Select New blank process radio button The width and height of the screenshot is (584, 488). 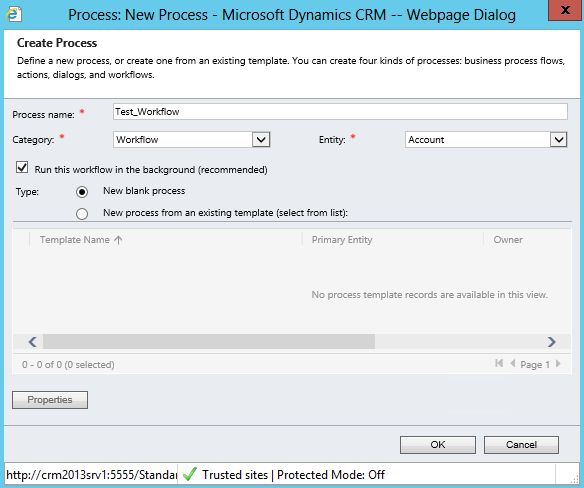tap(82, 192)
